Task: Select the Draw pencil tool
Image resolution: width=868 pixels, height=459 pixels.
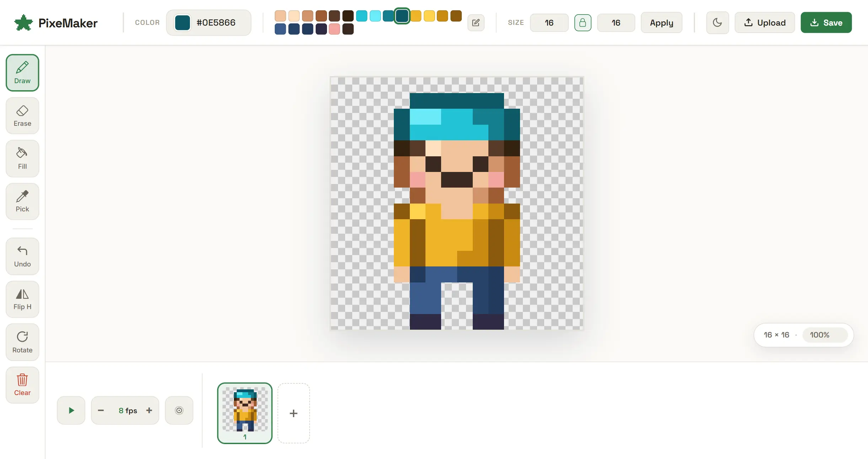Action: point(22,73)
